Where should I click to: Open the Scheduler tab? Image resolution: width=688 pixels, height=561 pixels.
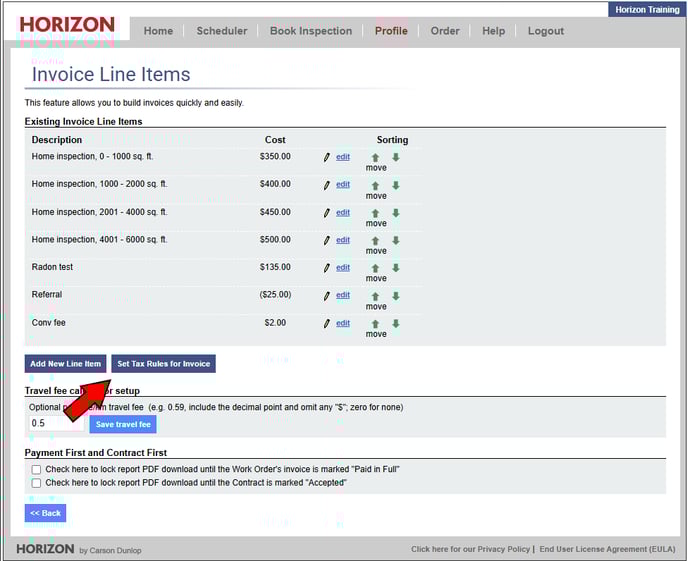(221, 31)
